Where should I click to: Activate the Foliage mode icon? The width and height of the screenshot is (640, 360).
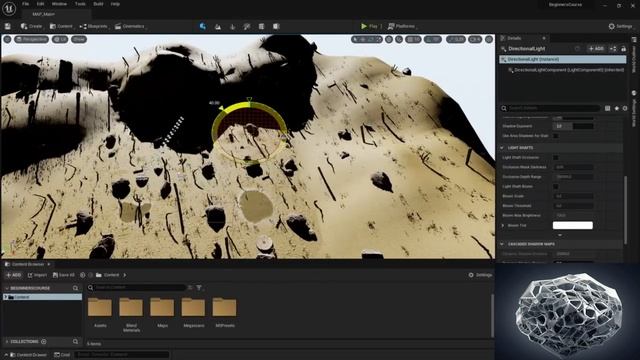[x=232, y=26]
